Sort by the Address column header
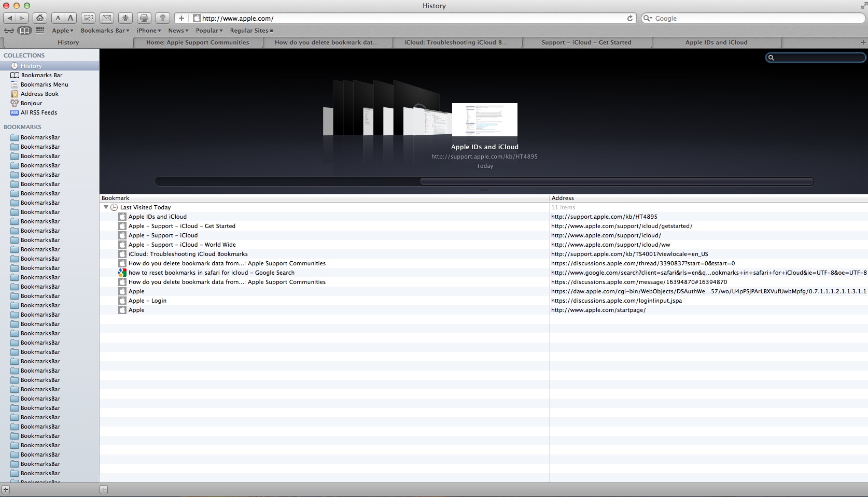Screen dimensions: 868x497 [x=709, y=198]
